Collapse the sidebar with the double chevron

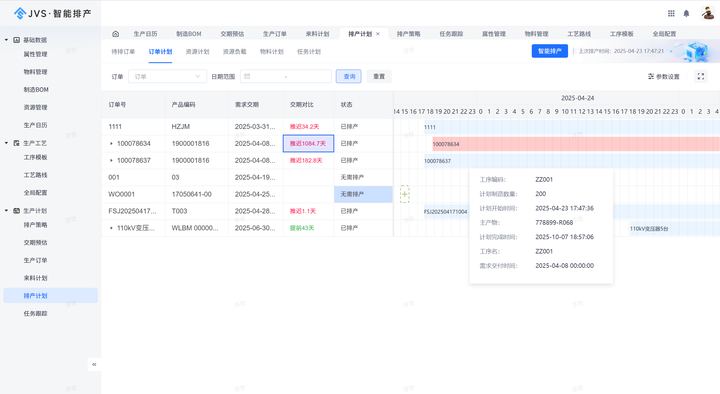(94, 364)
